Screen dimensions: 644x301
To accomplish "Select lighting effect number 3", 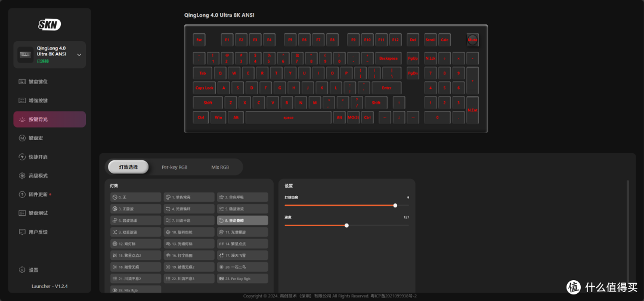I will pyautogui.click(x=135, y=209).
